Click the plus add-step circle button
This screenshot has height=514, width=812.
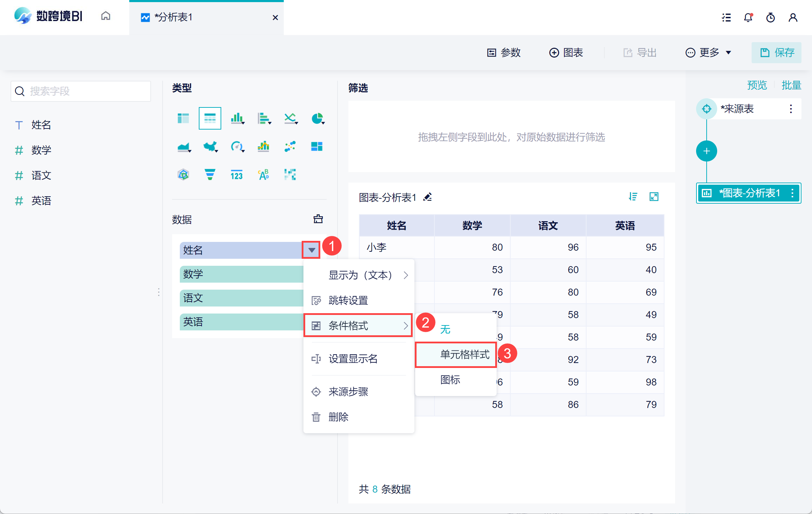click(x=706, y=151)
